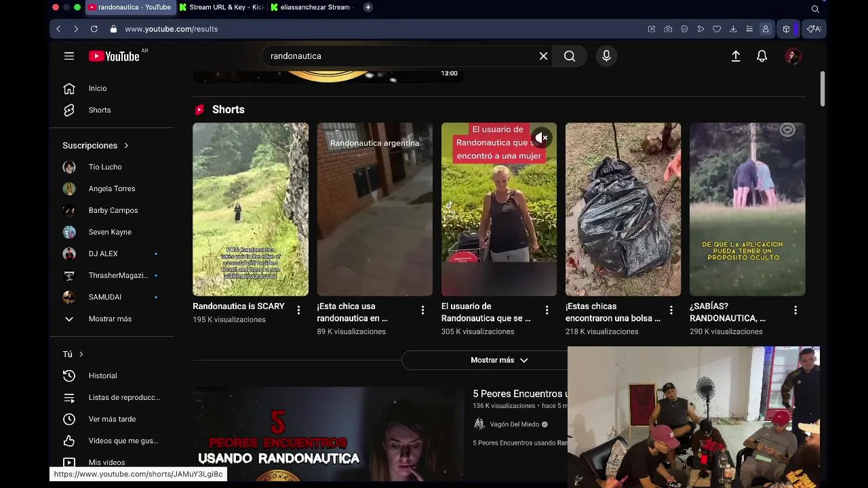Open Seven Kayne channel subscription
Screen dimensions: 868x488
[x=111, y=232]
